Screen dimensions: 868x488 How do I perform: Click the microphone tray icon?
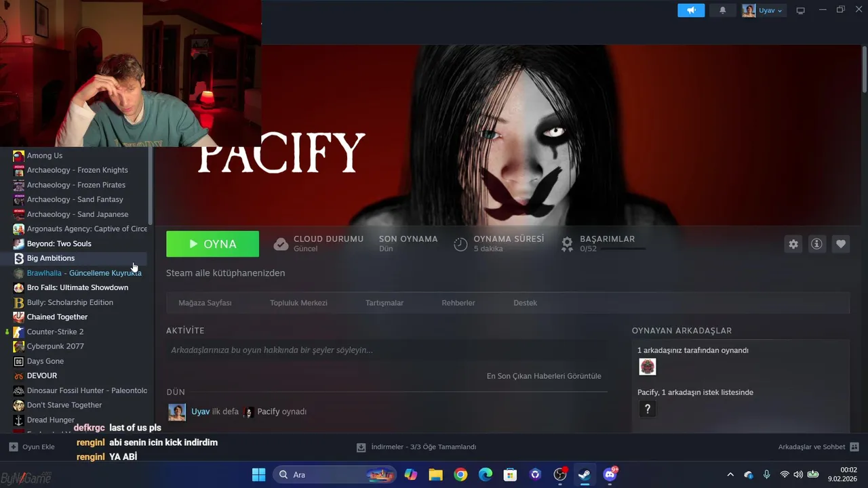pyautogui.click(x=766, y=474)
